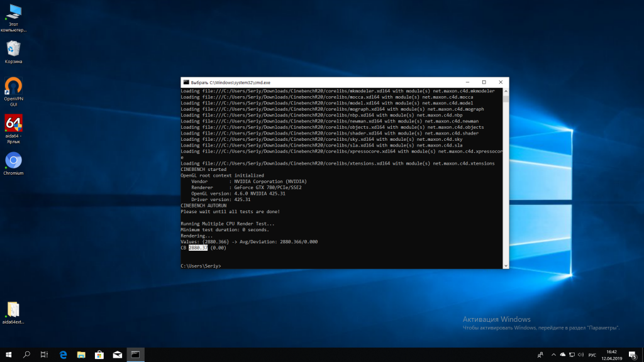Launch Chromium from the desktop
Image resolution: width=644 pixels, height=362 pixels.
pos(13,160)
